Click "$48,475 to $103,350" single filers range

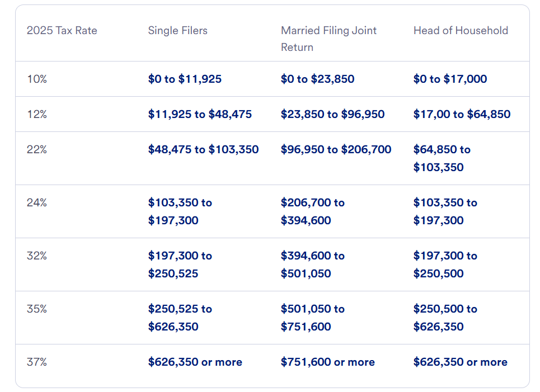203,149
